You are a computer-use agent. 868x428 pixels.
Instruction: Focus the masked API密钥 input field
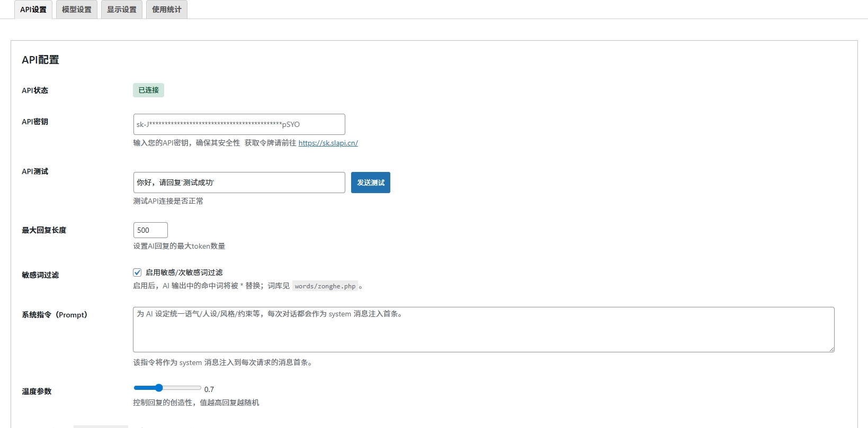[x=239, y=124]
